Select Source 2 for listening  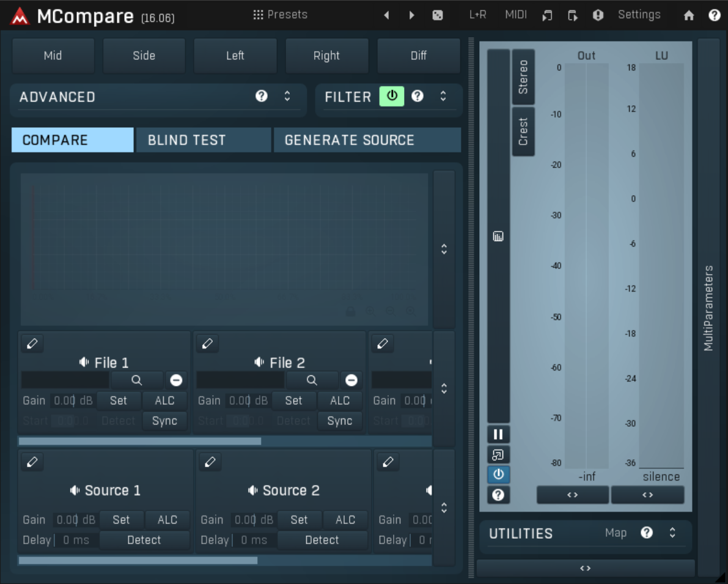point(283,490)
